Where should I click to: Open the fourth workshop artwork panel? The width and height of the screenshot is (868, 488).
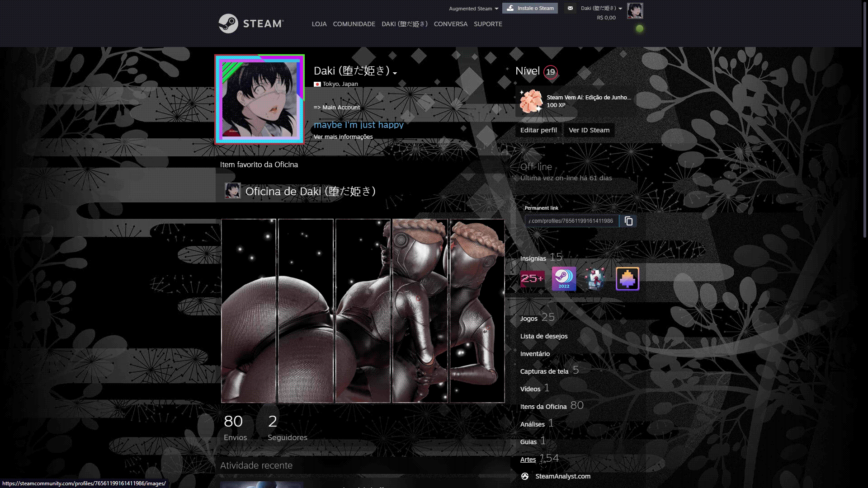pyautogui.click(x=420, y=311)
